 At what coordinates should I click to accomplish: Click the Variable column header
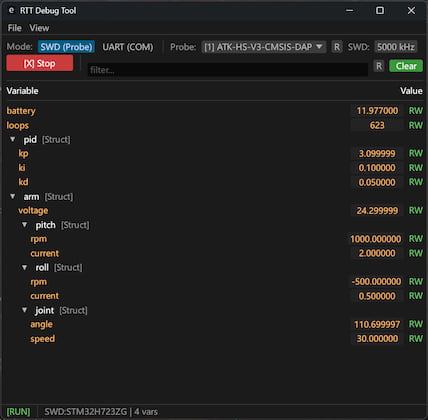tap(22, 91)
